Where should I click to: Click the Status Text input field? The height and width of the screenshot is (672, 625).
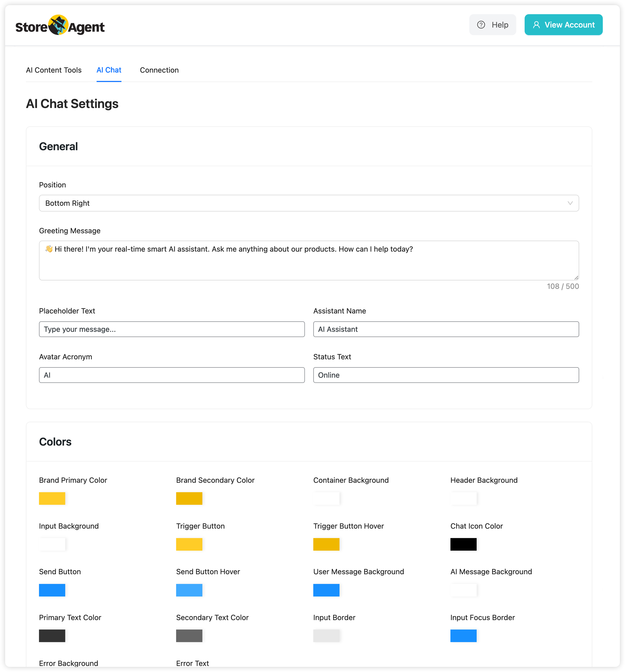446,375
